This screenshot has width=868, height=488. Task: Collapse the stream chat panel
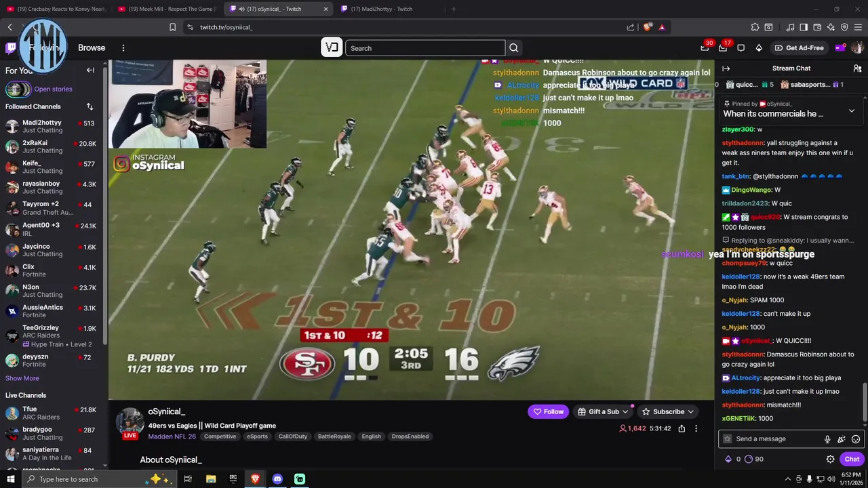(x=726, y=68)
